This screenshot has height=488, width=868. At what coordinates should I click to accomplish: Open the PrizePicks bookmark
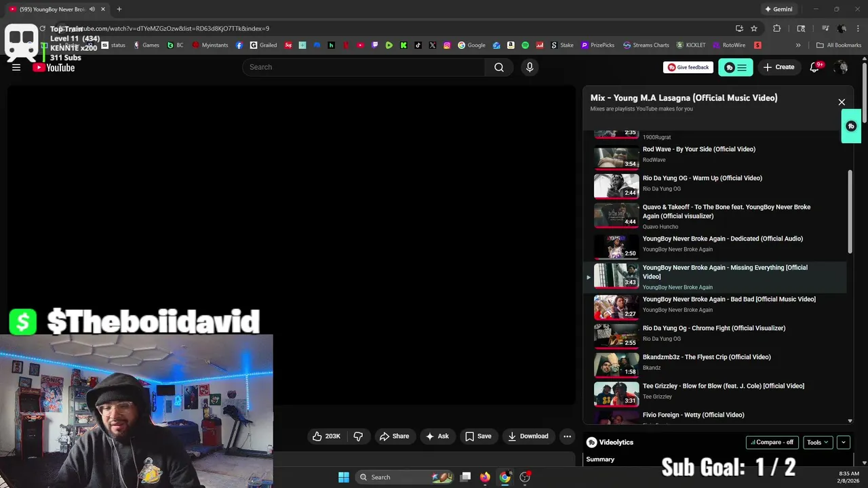coord(598,45)
